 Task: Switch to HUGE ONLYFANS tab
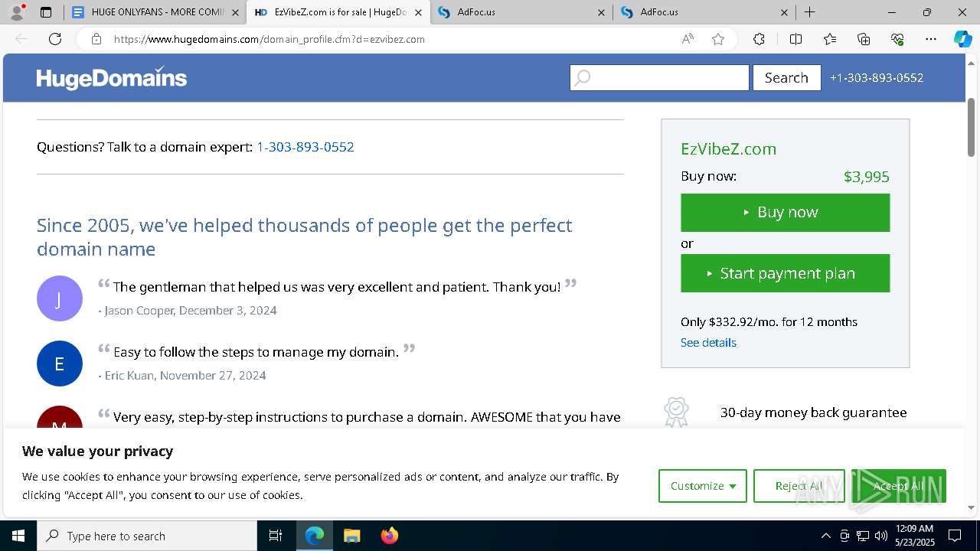(153, 12)
